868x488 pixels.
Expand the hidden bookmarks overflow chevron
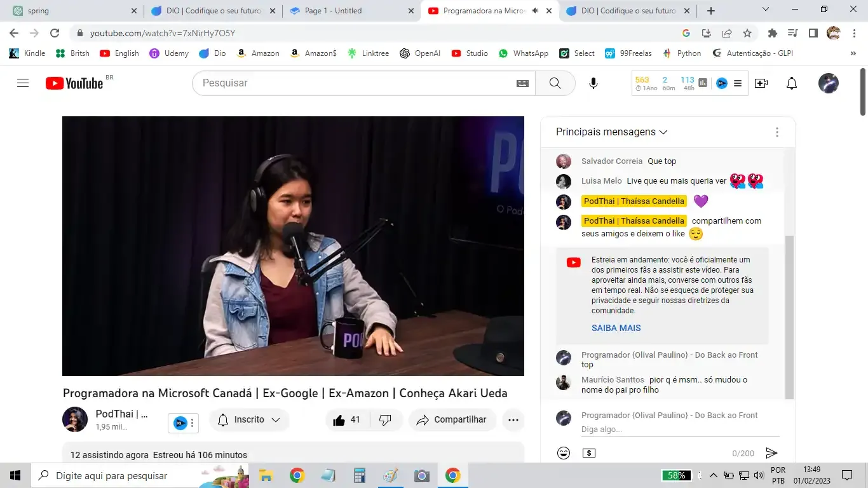[853, 53]
